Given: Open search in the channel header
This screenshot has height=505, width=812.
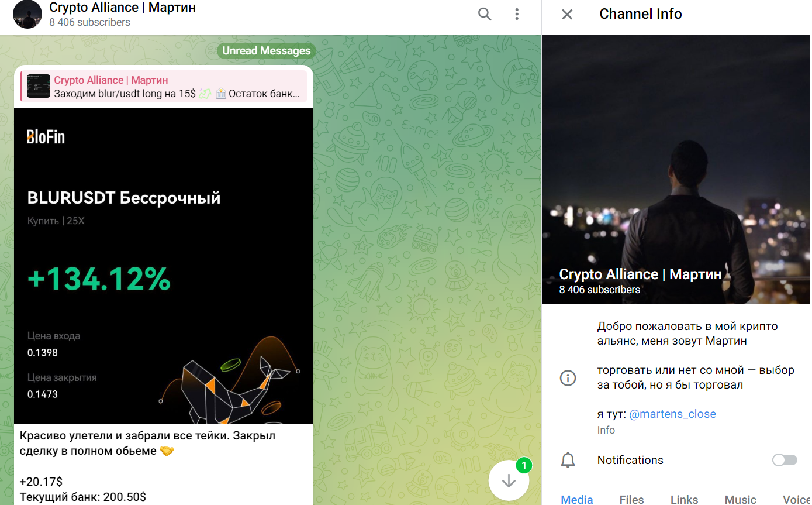Looking at the screenshot, I should click(485, 14).
